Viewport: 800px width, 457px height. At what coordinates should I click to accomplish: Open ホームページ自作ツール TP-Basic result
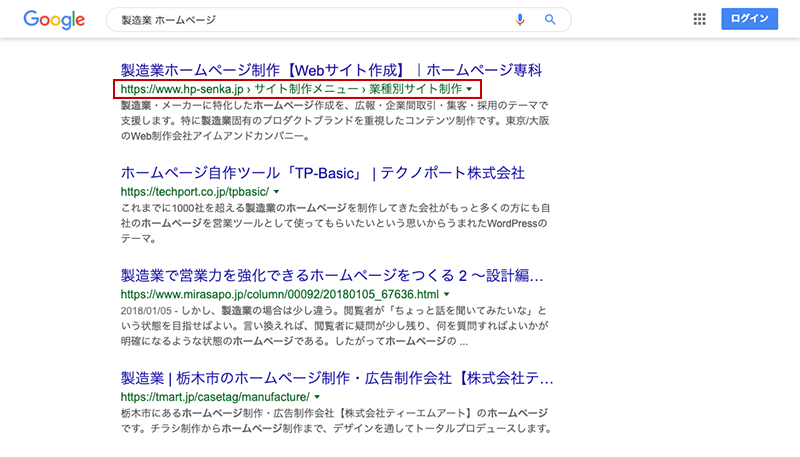(322, 173)
